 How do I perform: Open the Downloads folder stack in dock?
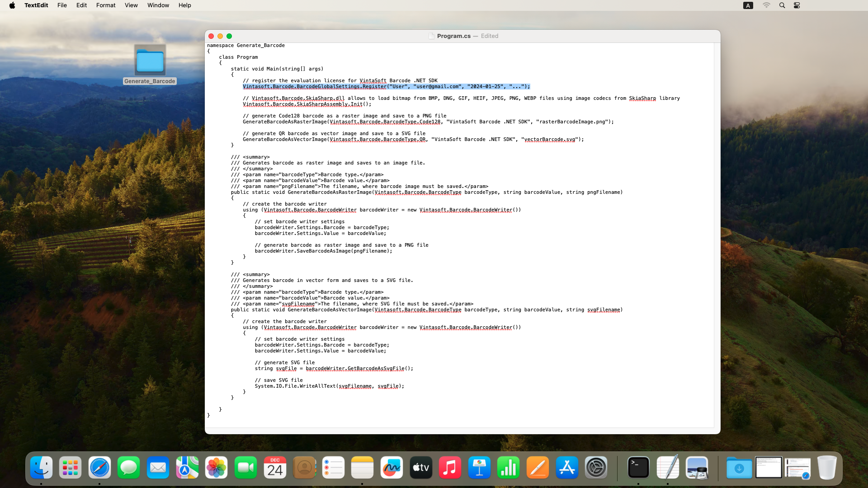point(739,468)
